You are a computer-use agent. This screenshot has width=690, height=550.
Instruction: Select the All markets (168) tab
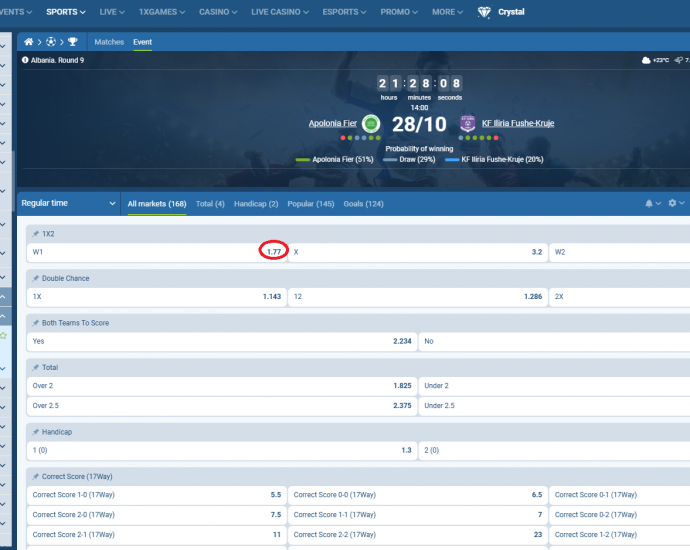pyautogui.click(x=157, y=204)
